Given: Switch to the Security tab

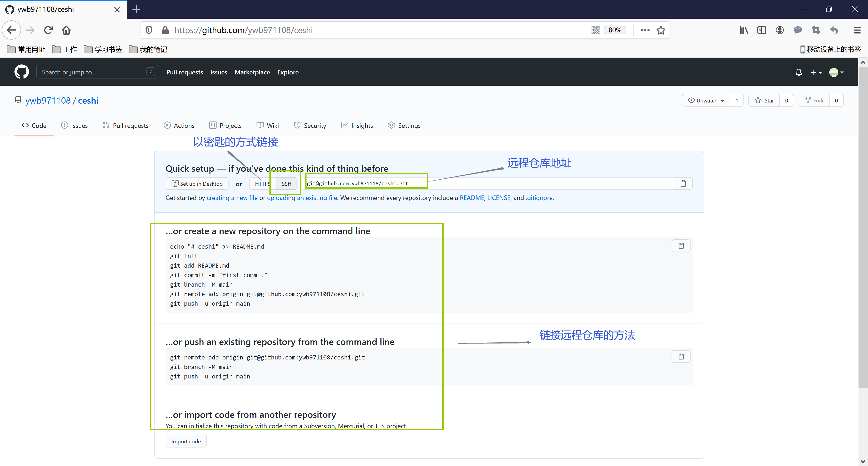Looking at the screenshot, I should coord(310,126).
